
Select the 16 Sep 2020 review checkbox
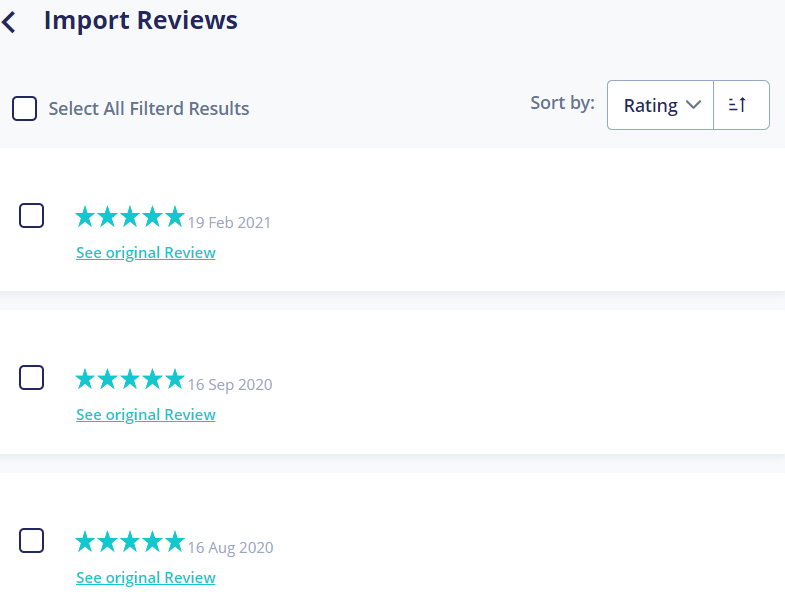pos(32,377)
